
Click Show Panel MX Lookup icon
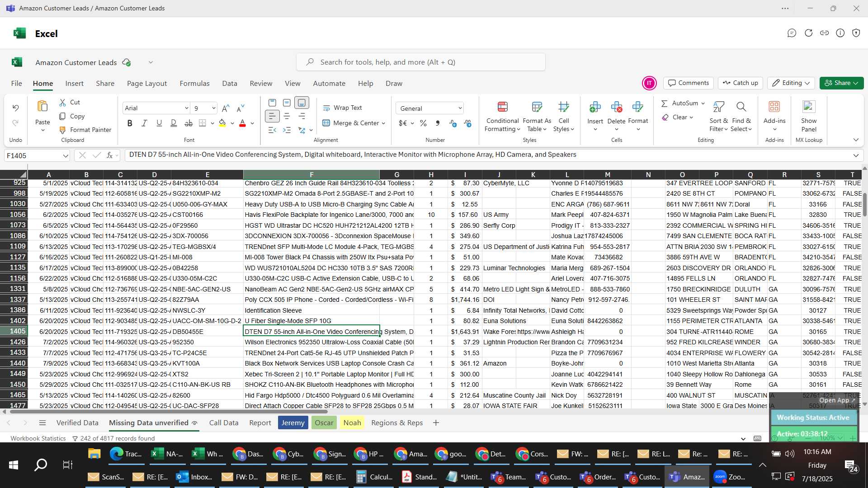point(808,107)
